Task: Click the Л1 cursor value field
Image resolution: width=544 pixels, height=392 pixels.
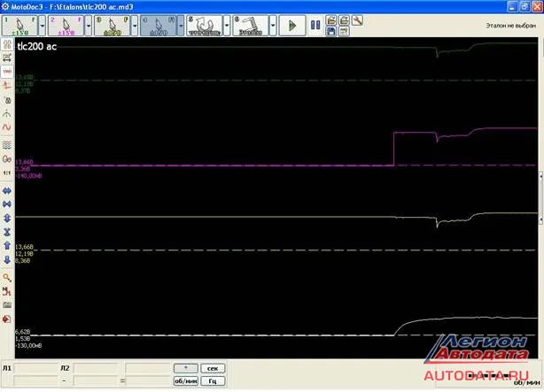Action: coord(36,368)
